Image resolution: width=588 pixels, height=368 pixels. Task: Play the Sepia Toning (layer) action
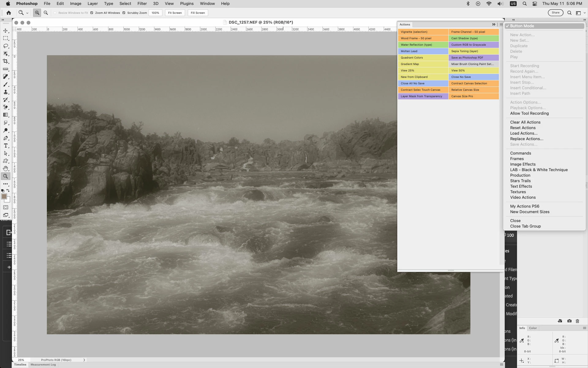coord(473,51)
